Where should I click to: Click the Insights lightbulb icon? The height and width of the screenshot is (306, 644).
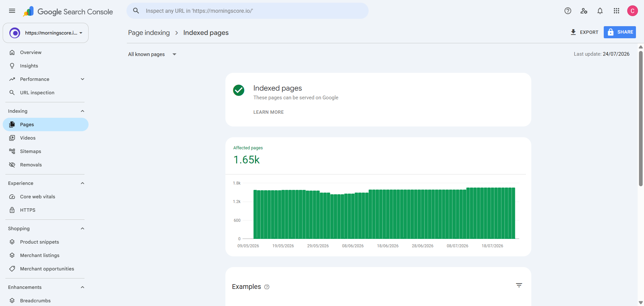(x=12, y=66)
